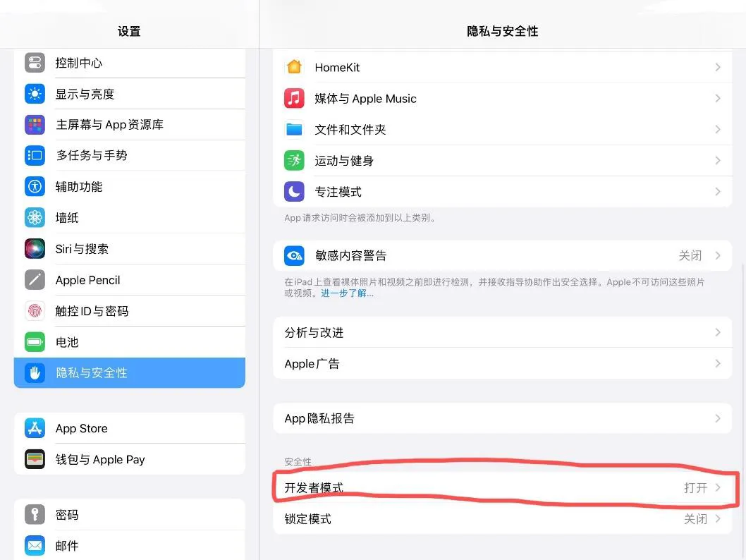Click the 墙纸 wallpaper icon

point(35,217)
